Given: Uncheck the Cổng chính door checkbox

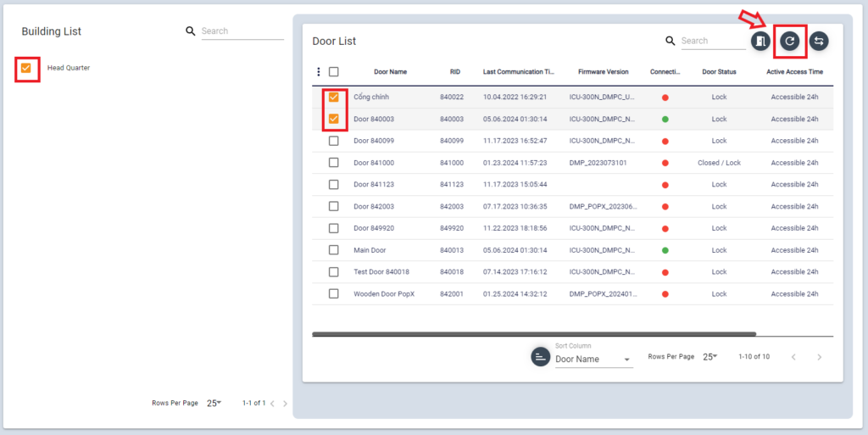Looking at the screenshot, I should point(334,97).
